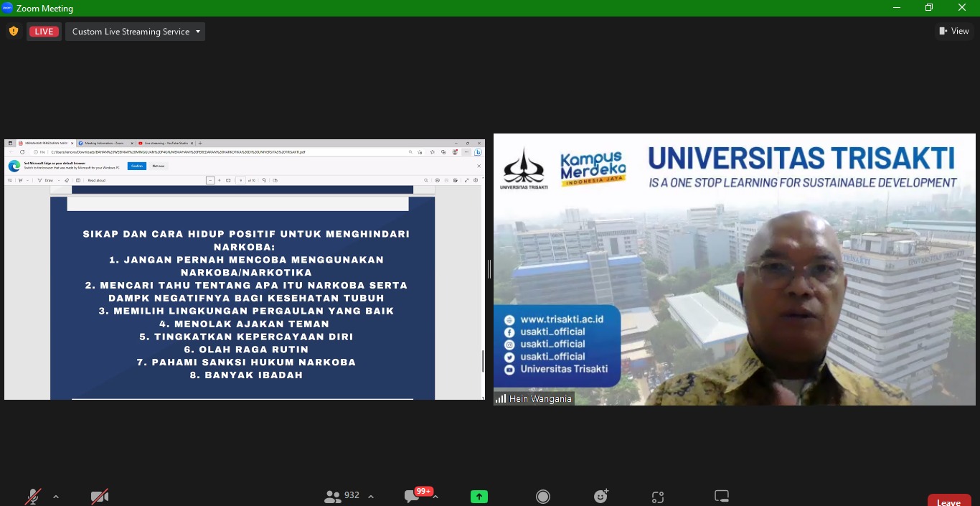Expand the chat options arrow
The image size is (980, 506).
click(435, 497)
